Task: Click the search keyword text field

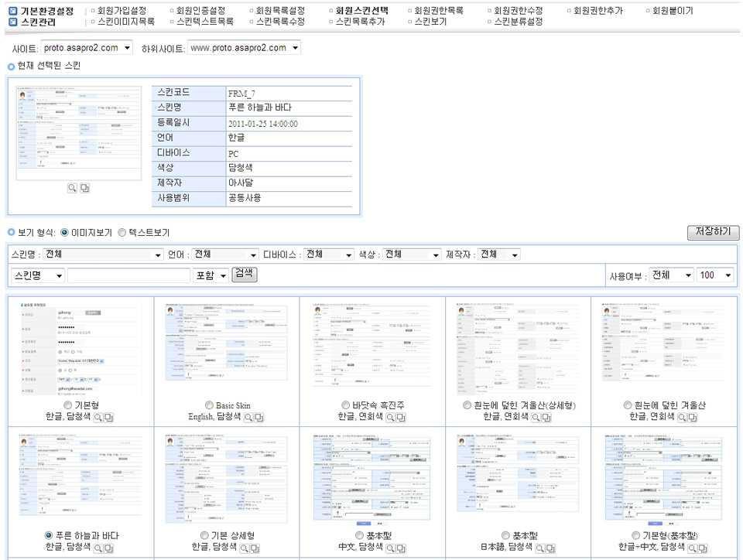Action: point(128,275)
